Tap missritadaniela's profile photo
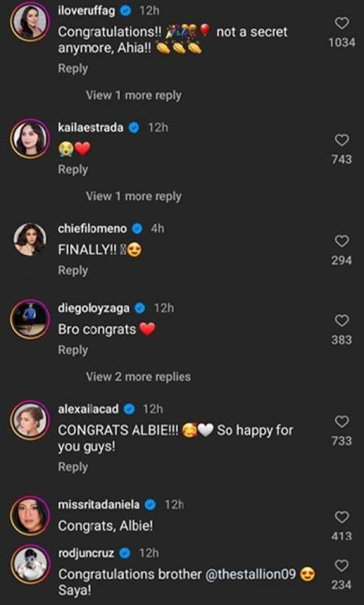This screenshot has width=364, height=605. point(29,517)
